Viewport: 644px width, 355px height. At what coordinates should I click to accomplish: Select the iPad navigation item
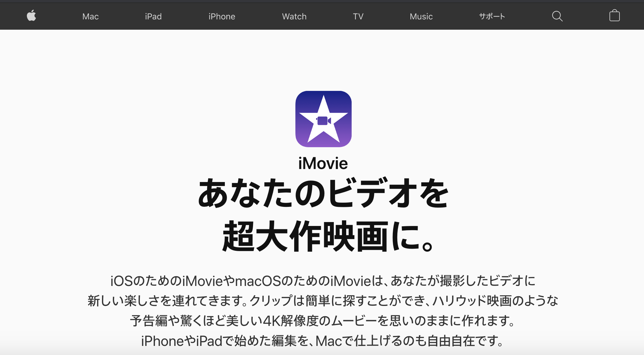point(154,16)
